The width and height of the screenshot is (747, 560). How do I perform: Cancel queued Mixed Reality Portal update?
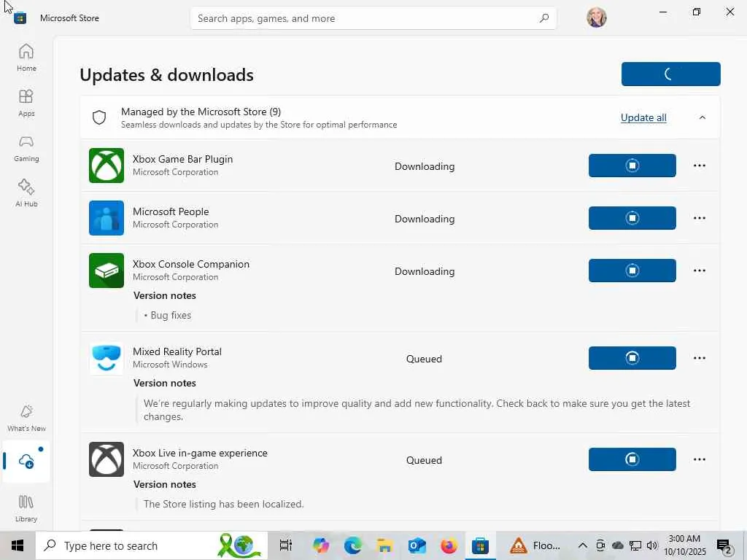(632, 357)
